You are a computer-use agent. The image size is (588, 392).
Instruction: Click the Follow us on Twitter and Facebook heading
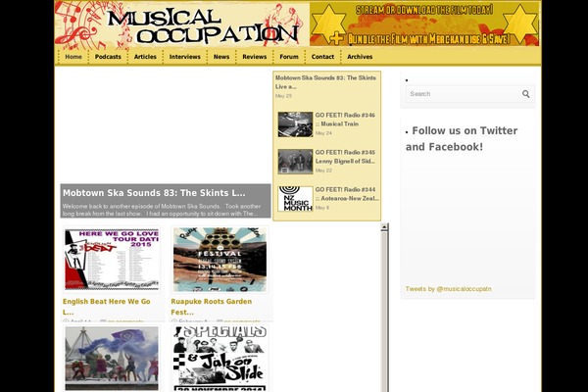point(462,139)
